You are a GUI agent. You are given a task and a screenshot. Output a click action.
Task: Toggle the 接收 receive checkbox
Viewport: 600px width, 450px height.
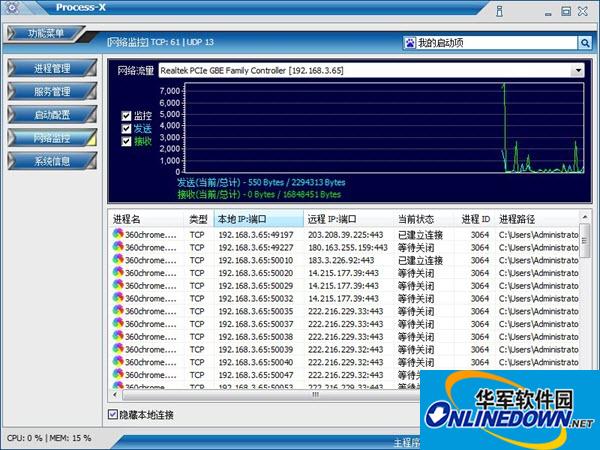tap(126, 141)
